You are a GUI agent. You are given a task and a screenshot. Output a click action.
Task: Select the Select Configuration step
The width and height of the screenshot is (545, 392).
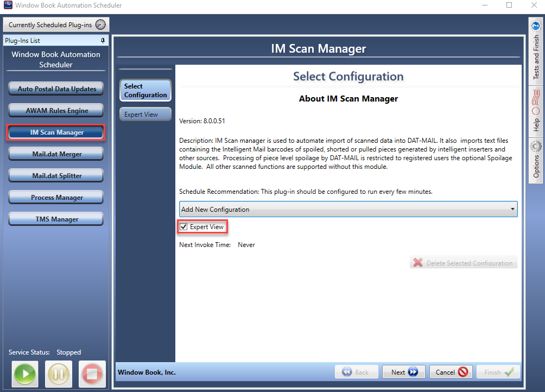point(145,90)
